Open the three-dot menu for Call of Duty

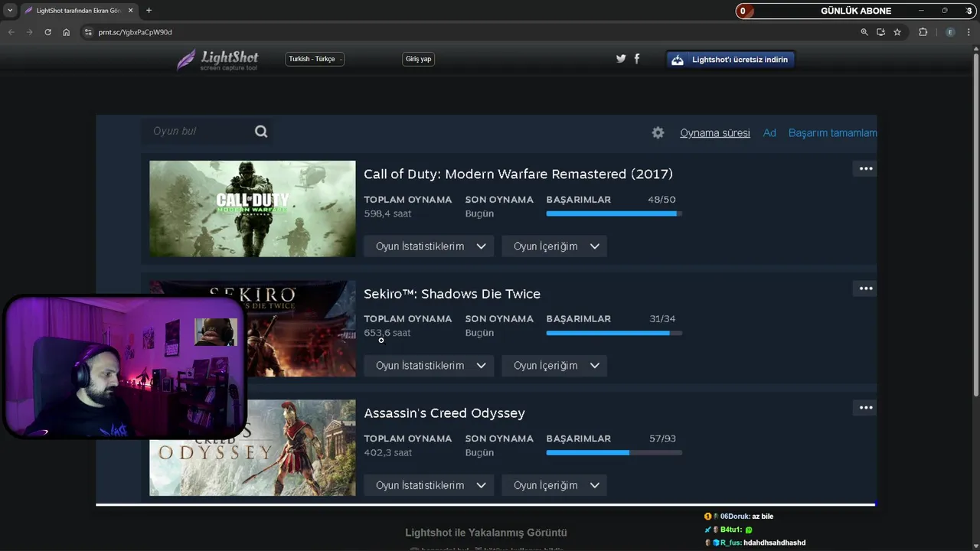pos(866,168)
